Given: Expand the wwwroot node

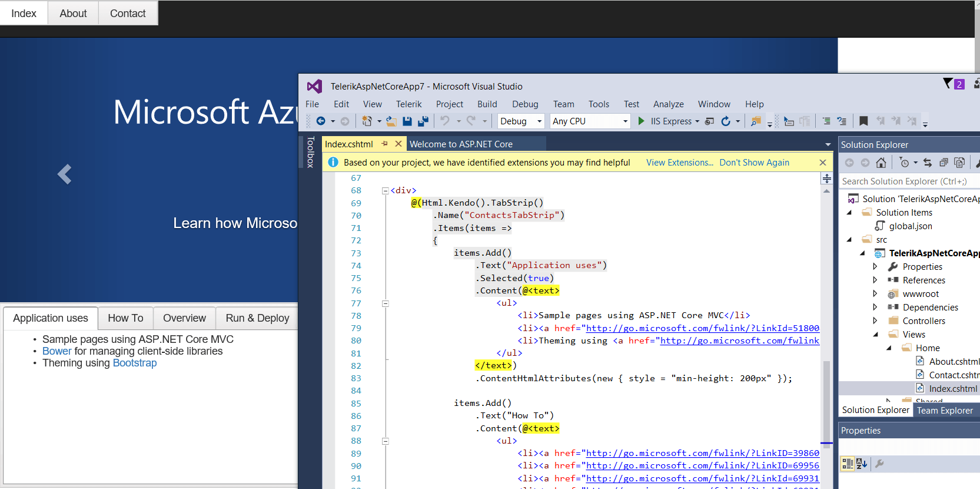Looking at the screenshot, I should tap(875, 294).
